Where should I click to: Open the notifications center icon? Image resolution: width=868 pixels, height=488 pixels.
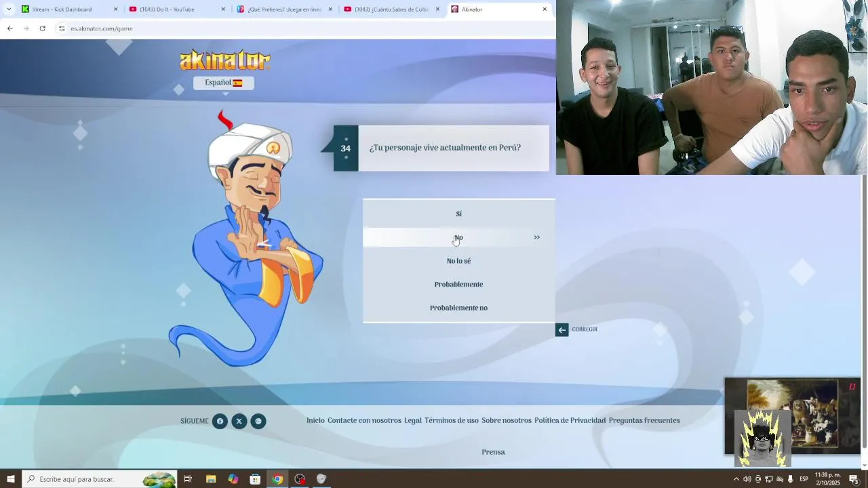click(854, 479)
